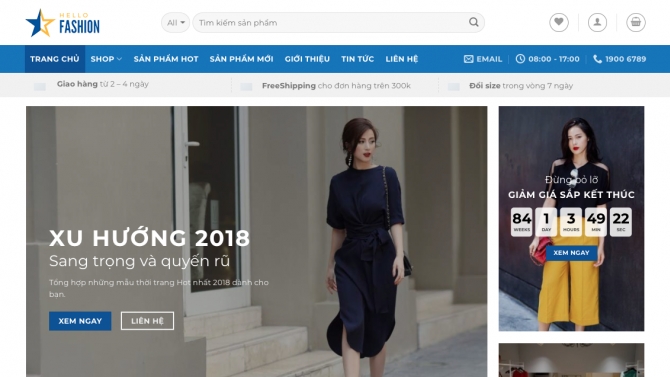Screen dimensions: 670x377
Task: Click the icon beside Đổi size
Action: [x=453, y=87]
